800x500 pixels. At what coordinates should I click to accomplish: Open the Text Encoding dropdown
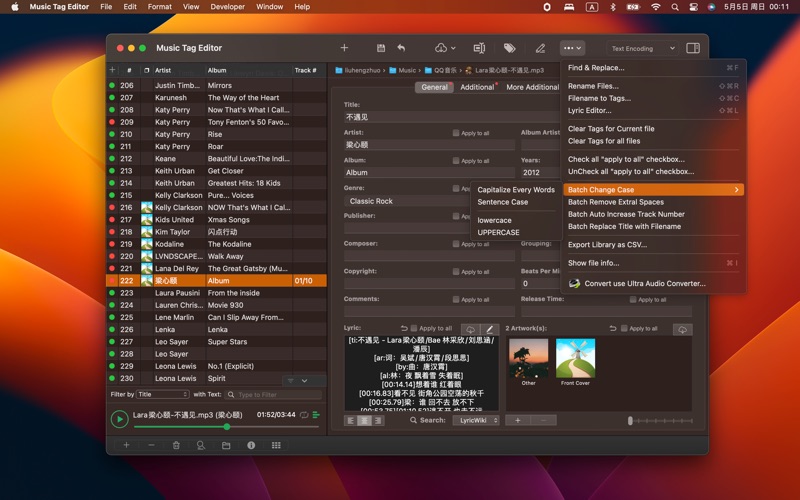click(643, 48)
